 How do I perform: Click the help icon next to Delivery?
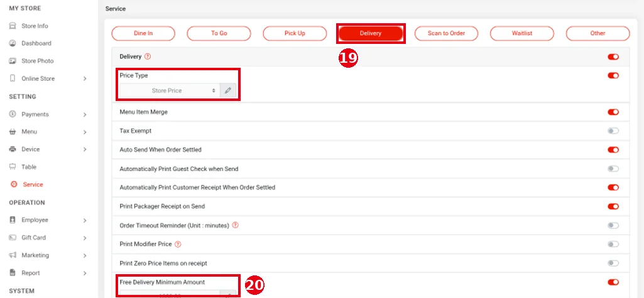(x=148, y=56)
